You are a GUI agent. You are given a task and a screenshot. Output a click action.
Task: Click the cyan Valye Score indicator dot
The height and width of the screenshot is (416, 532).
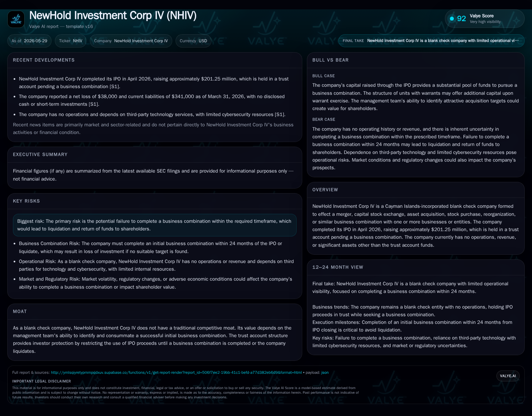click(452, 19)
